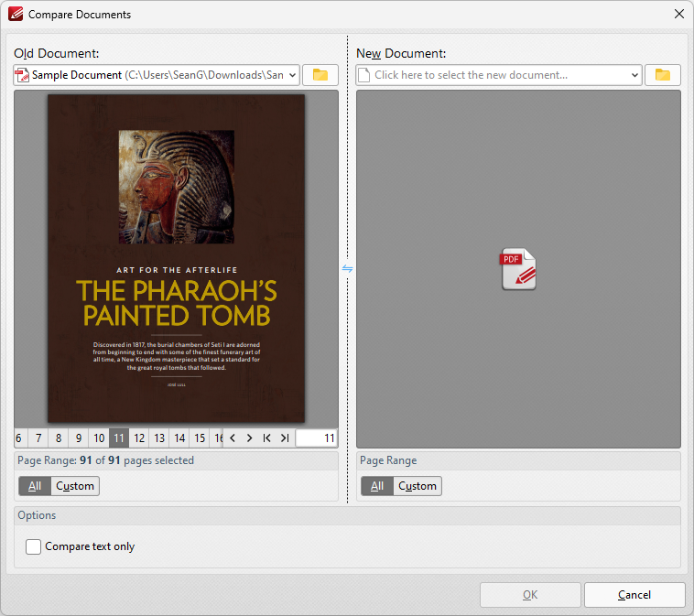Browse for the old document with folder icon
The height and width of the screenshot is (616, 694).
click(320, 75)
